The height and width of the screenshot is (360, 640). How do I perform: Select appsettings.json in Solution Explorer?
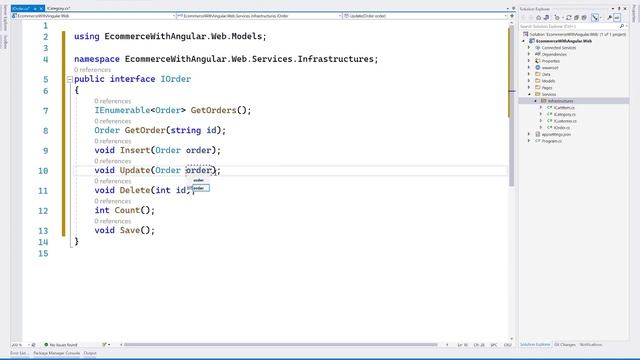pos(553,134)
